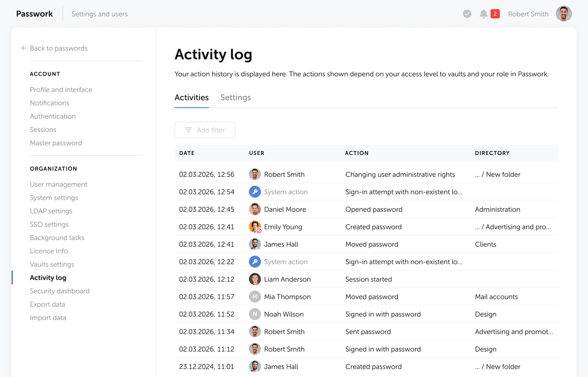Viewport: 588px width, 377px height.
Task: Open Notifications in the sidebar
Action: (x=50, y=103)
